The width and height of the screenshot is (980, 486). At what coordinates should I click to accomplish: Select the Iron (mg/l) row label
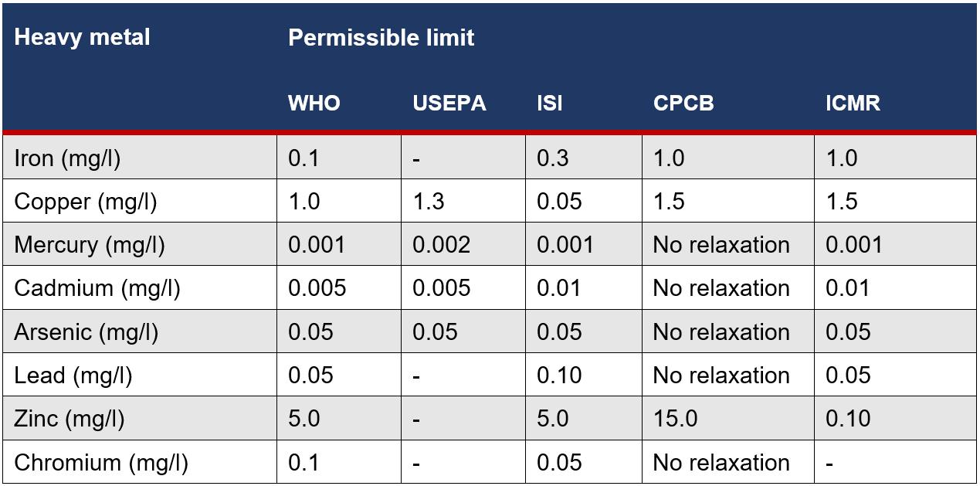[x=67, y=158]
